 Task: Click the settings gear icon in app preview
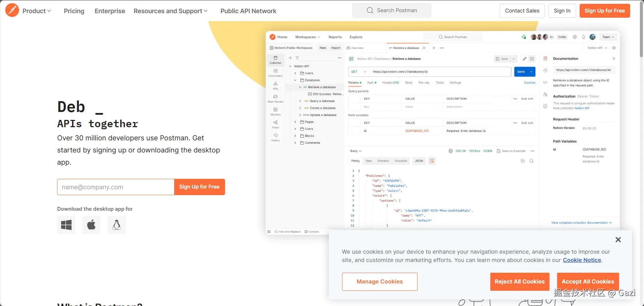[x=575, y=37]
